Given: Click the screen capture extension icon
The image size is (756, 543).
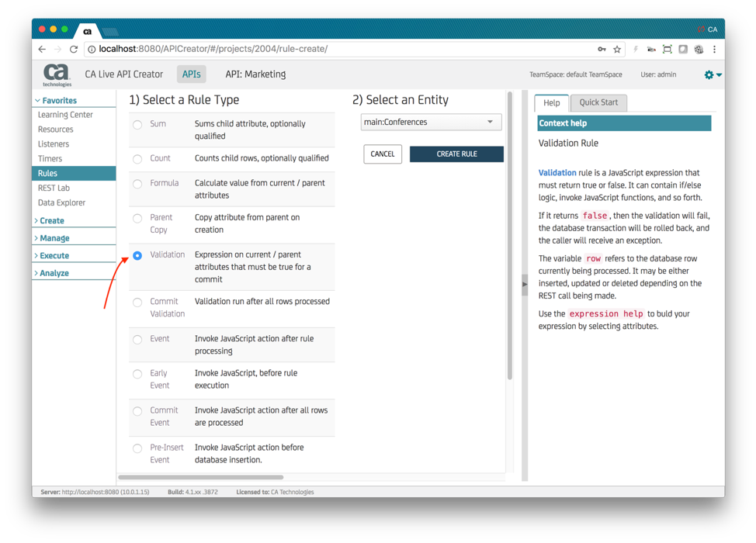Looking at the screenshot, I should (x=668, y=49).
